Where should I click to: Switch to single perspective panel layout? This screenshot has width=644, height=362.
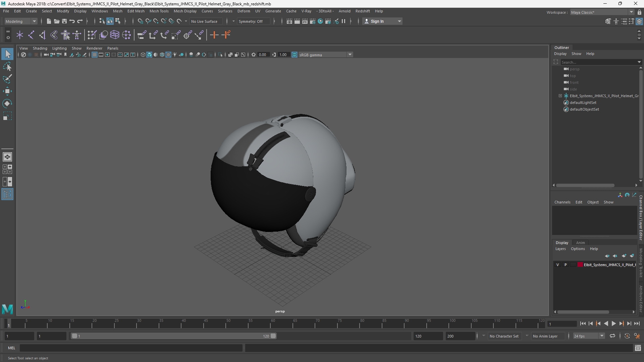pos(7,157)
